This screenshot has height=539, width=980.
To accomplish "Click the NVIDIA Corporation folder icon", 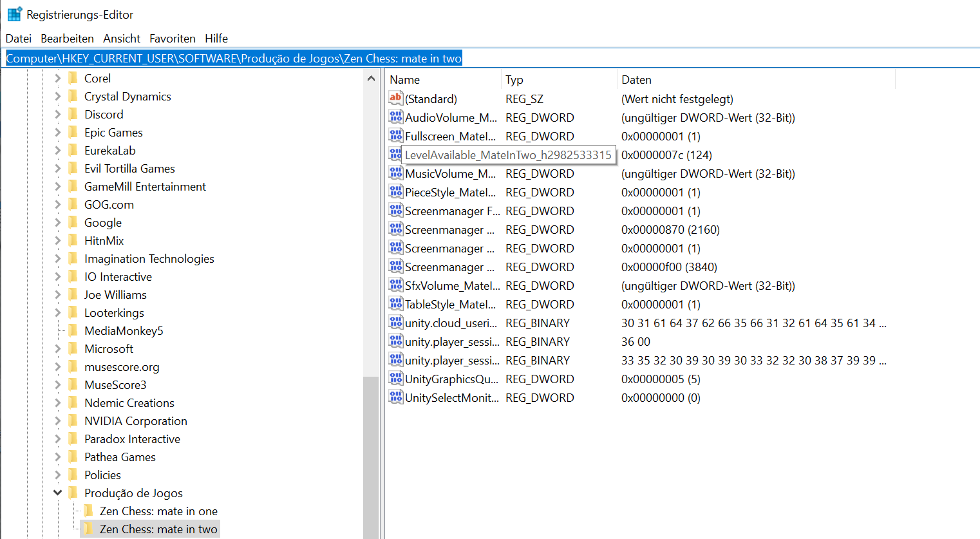I will [73, 421].
